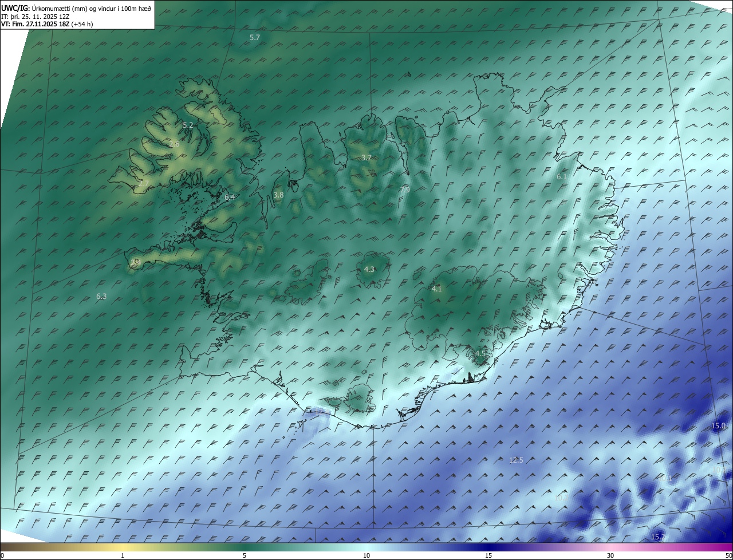Click the 5 tick on color scale
The width and height of the screenshot is (733, 560).
click(245, 555)
